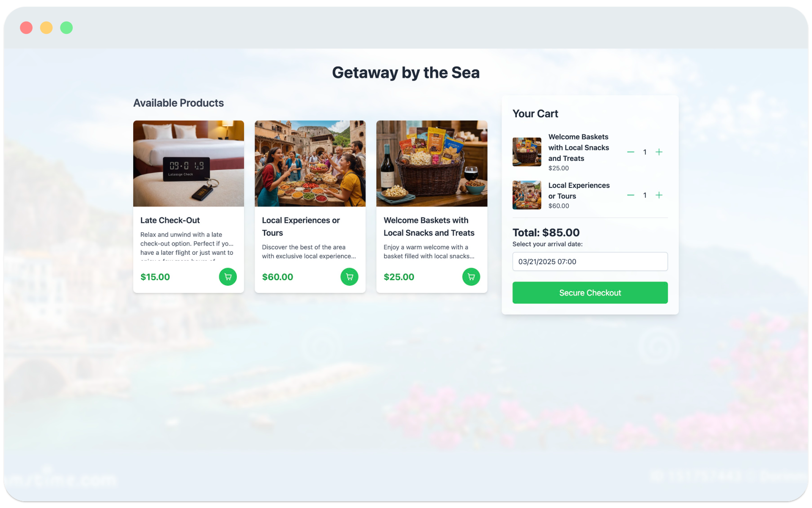Click the yellow minimize window button

click(47, 28)
